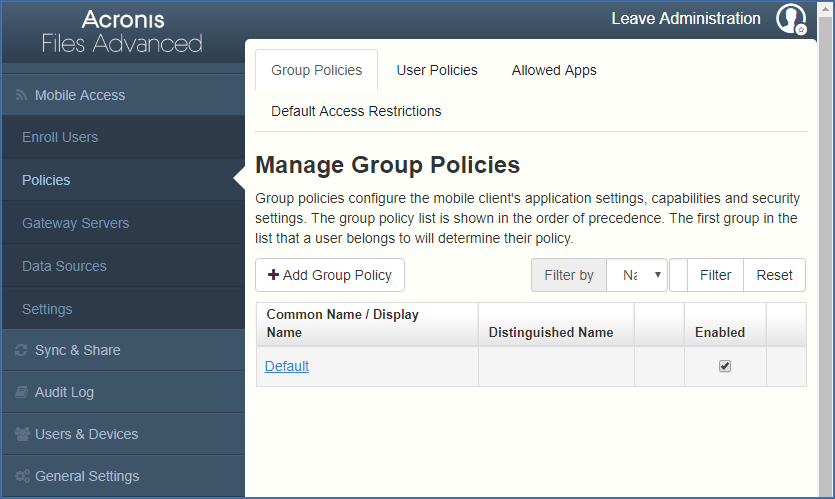The width and height of the screenshot is (835, 499).
Task: Open the Users & Devices section
Action: coord(123,434)
